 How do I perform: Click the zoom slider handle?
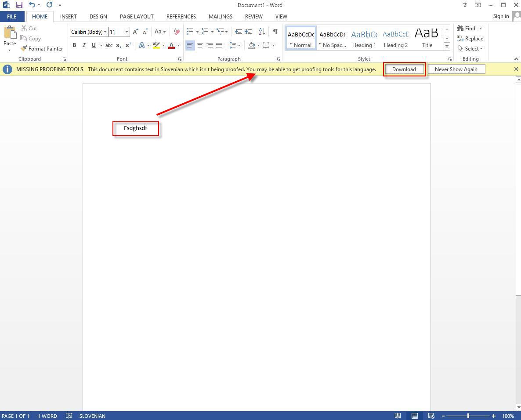click(x=468, y=416)
